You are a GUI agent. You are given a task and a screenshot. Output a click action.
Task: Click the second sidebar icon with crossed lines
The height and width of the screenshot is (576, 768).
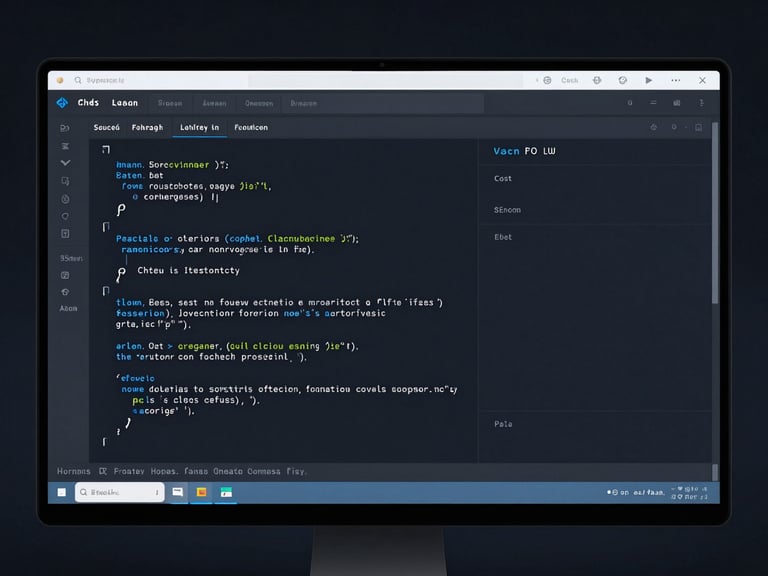point(65,146)
